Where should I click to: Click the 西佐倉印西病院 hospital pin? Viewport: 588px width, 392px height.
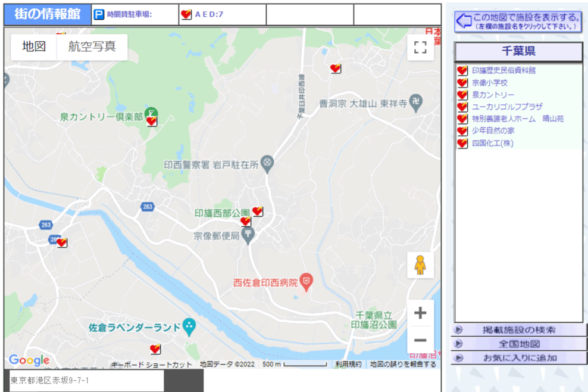306,282
